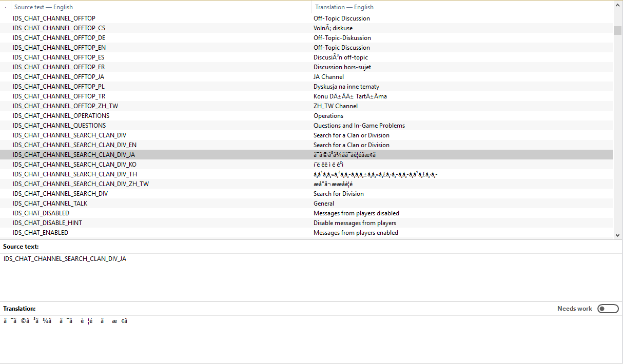This screenshot has width=623, height=364.
Task: Click the Source text box showing IDS_CHAT_CHANNEL_SEARCH_CLAN_DIV_JA
Action: [x=308, y=276]
